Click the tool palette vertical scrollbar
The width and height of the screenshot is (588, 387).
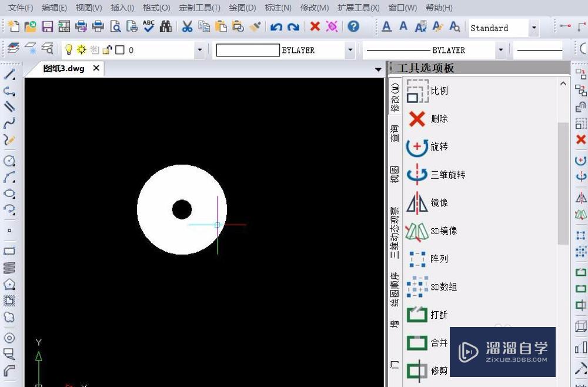563,183
